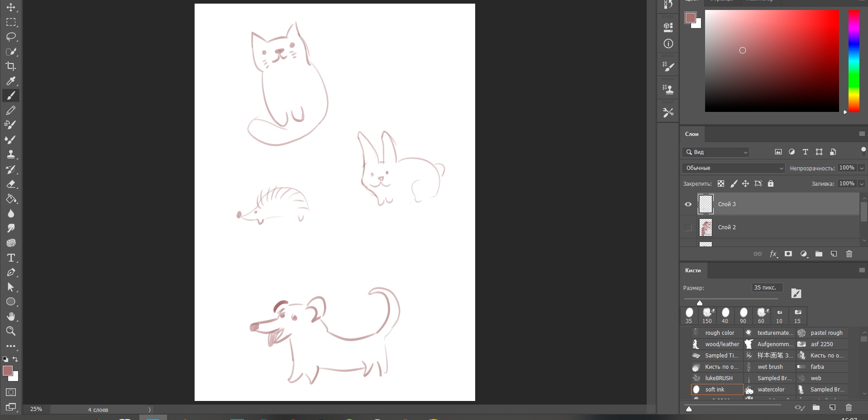Choose the wet brush preset

pos(770,367)
